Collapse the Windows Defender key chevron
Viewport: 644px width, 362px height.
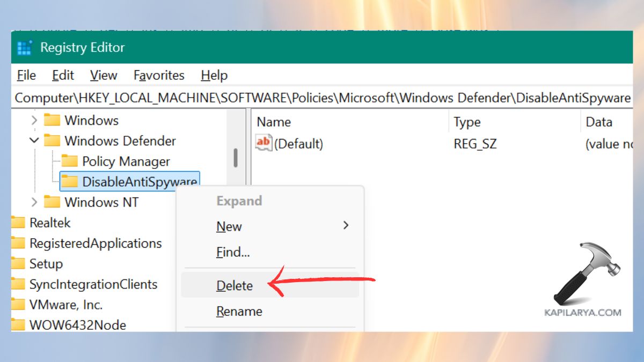point(34,141)
